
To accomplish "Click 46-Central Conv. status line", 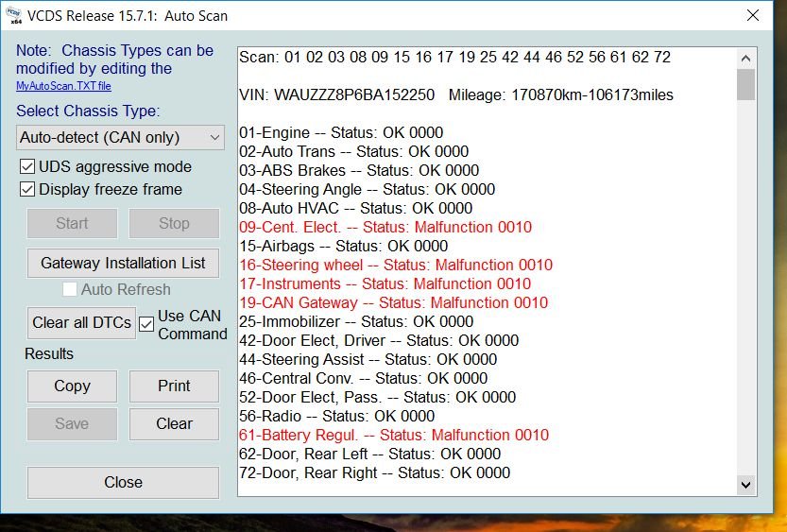I will coord(363,378).
